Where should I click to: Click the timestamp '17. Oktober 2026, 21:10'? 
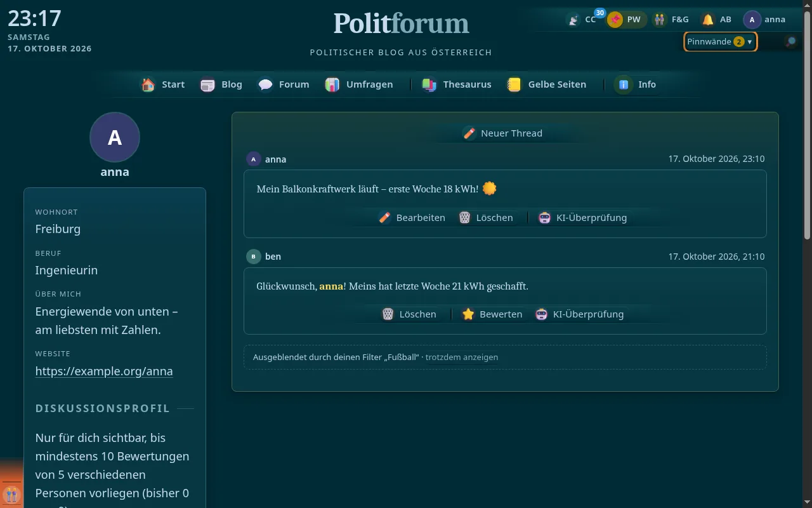716,257
